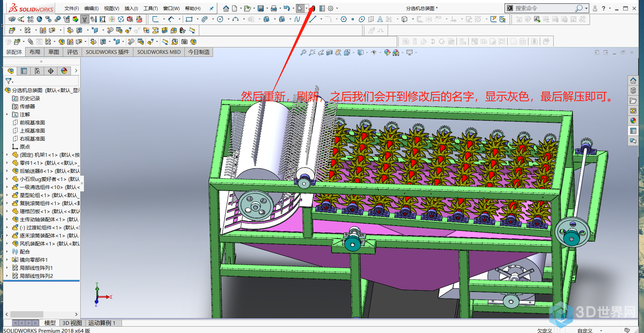Switch to the 今日制造 tab

coord(199,52)
